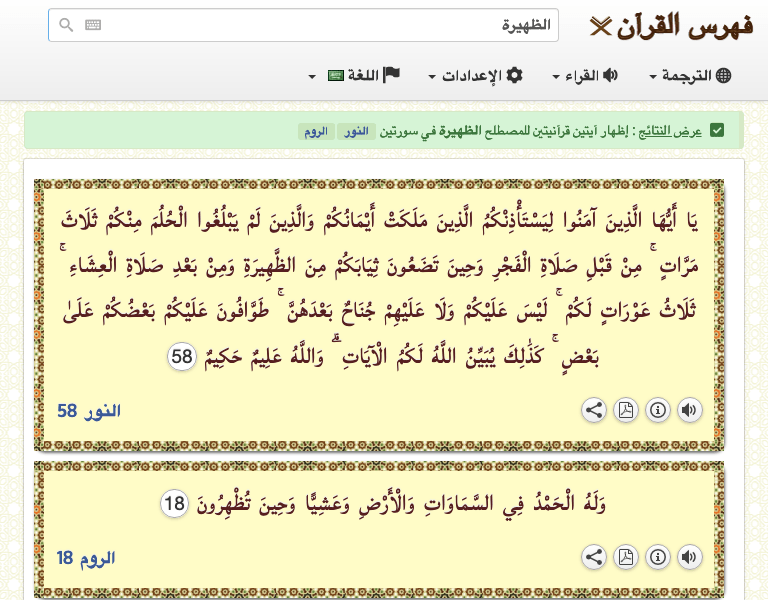
Task: Open the virtual keyboard in search box
Action: 93,26
